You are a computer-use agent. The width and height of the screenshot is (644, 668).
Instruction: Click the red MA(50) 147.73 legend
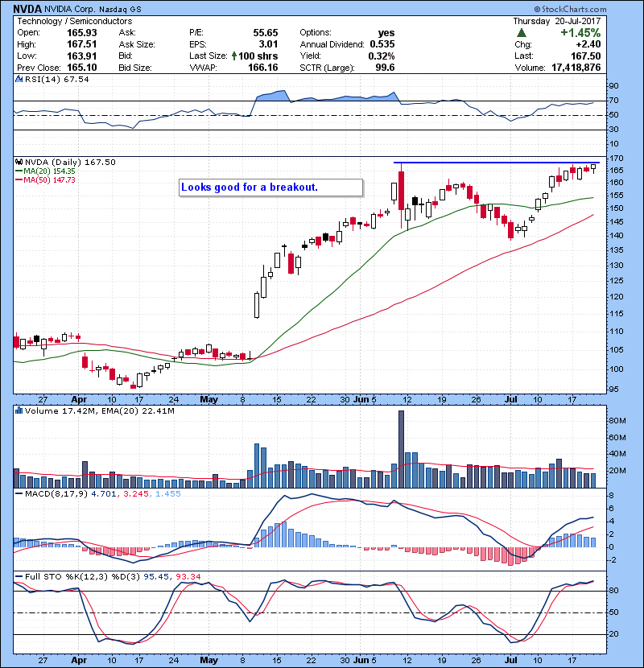45,179
